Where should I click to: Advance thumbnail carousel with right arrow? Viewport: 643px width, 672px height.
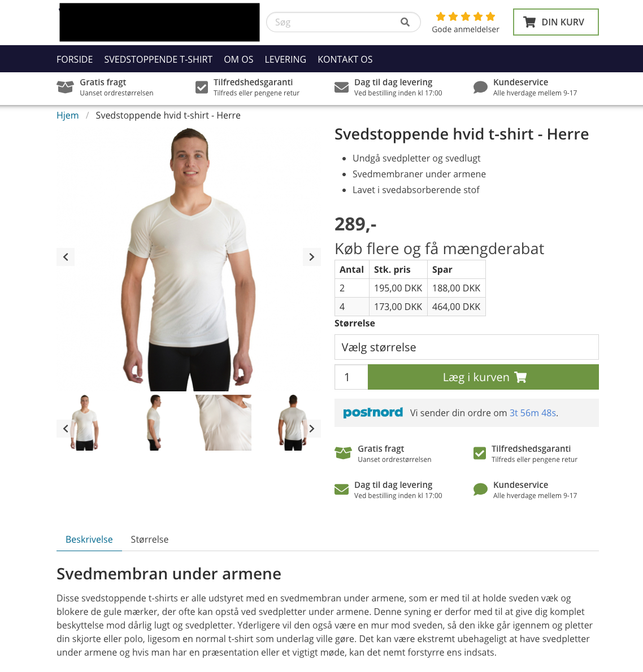point(312,428)
